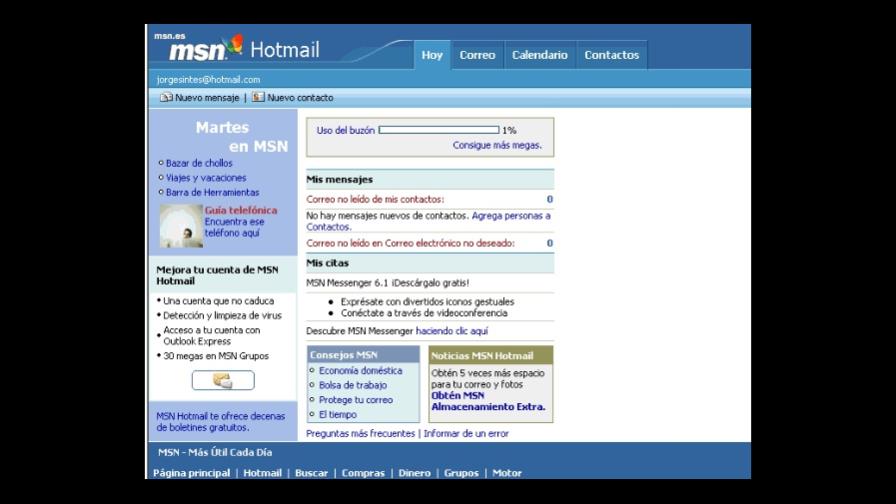Click the Nuevo mensaje link
This screenshot has width=896, height=504.
(x=207, y=98)
